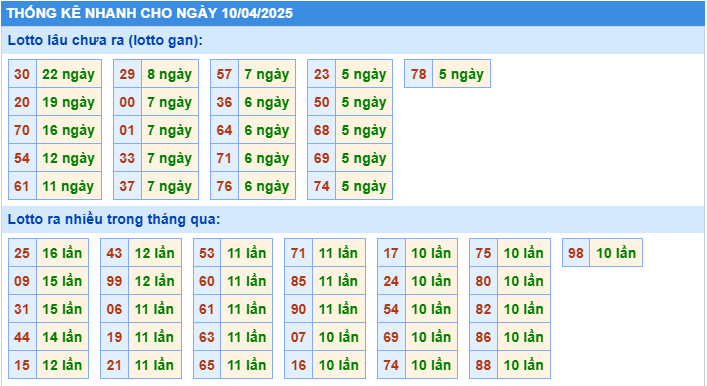Click the '14 lần' cell

(62, 337)
